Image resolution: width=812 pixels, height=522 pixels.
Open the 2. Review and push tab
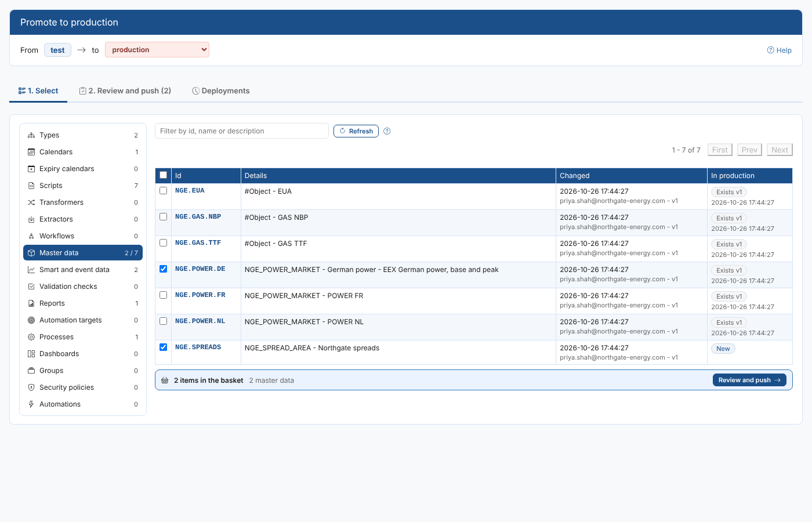coord(125,91)
